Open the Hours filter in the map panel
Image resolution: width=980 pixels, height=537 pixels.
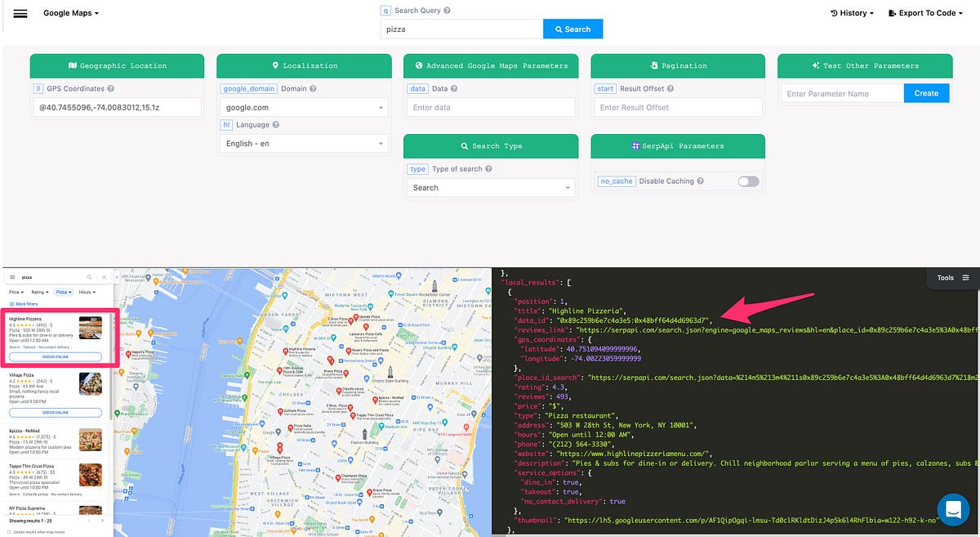click(87, 291)
